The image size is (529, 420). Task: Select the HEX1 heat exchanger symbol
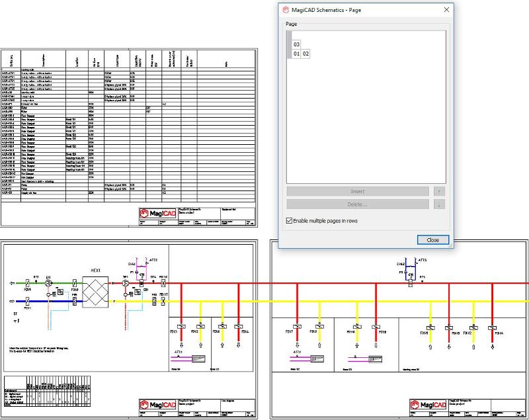click(x=95, y=292)
